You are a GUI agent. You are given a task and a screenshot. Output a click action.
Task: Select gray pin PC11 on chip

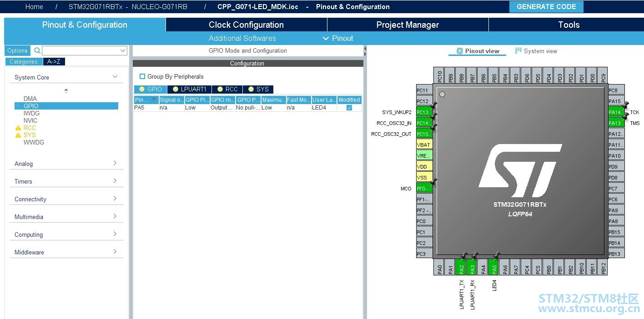[x=424, y=90]
